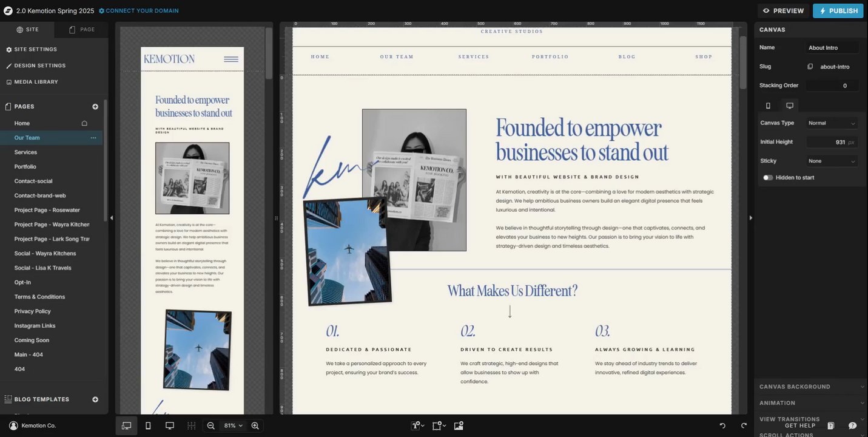Open the Our Team page options menu
This screenshot has width=868, height=437.
tap(93, 138)
